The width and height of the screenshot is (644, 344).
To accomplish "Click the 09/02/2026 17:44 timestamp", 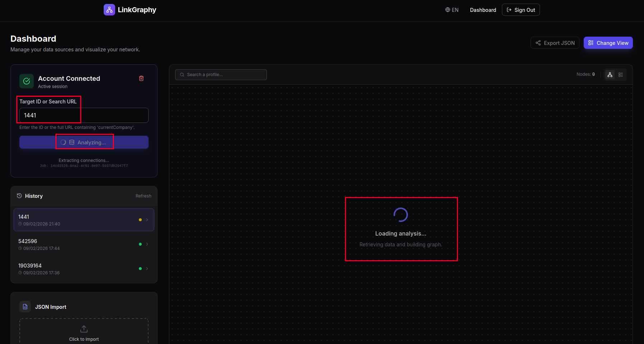I will pyautogui.click(x=42, y=248).
